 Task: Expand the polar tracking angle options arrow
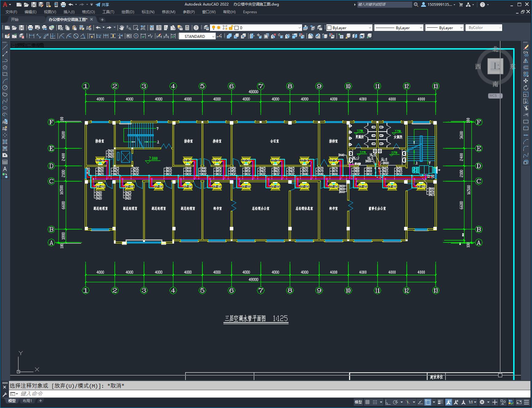click(401, 402)
